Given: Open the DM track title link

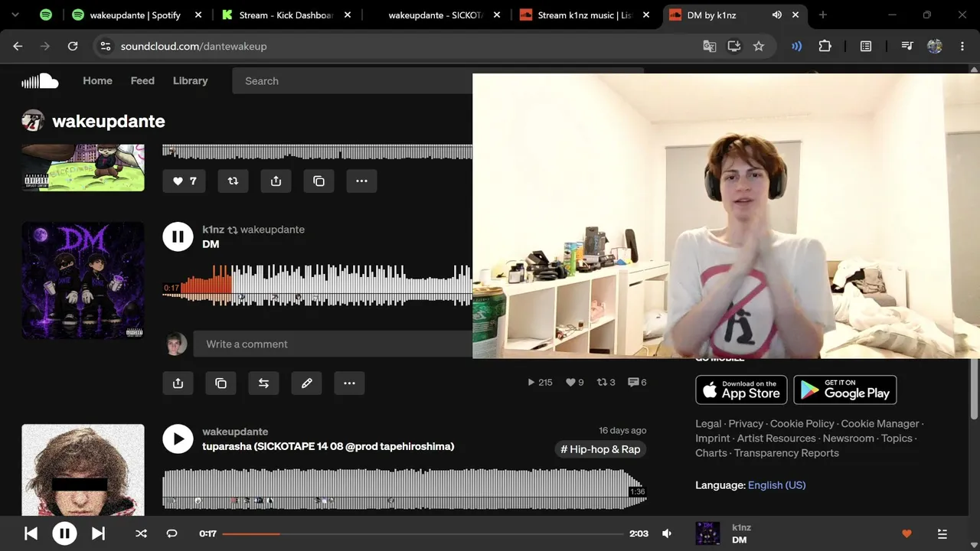Looking at the screenshot, I should [x=211, y=244].
